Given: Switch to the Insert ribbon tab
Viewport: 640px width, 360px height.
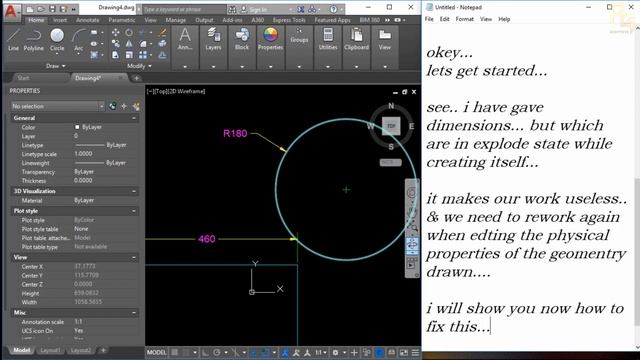Looking at the screenshot, I should pos(60,20).
